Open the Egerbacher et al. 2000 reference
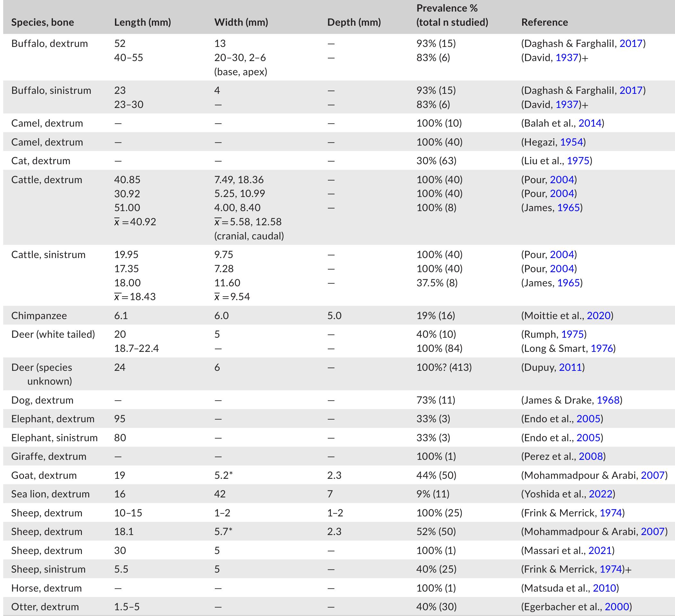This screenshot has height=616, width=675. pyautogui.click(x=617, y=607)
